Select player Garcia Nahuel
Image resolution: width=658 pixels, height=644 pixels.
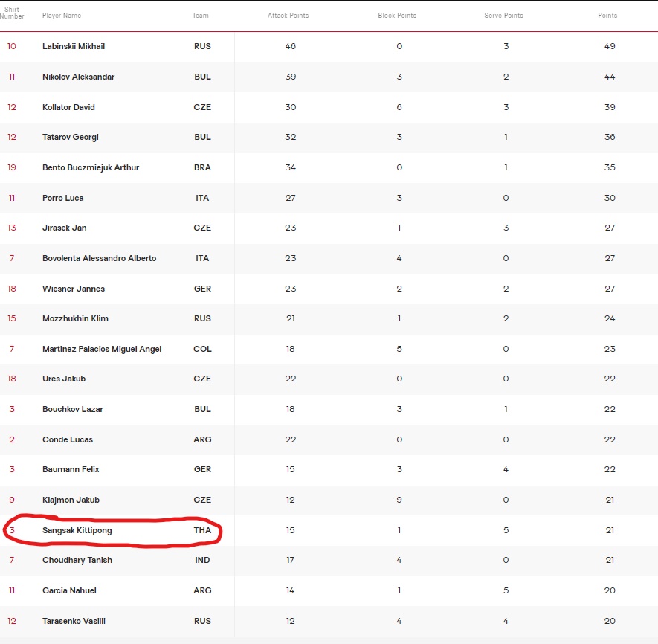(x=69, y=590)
